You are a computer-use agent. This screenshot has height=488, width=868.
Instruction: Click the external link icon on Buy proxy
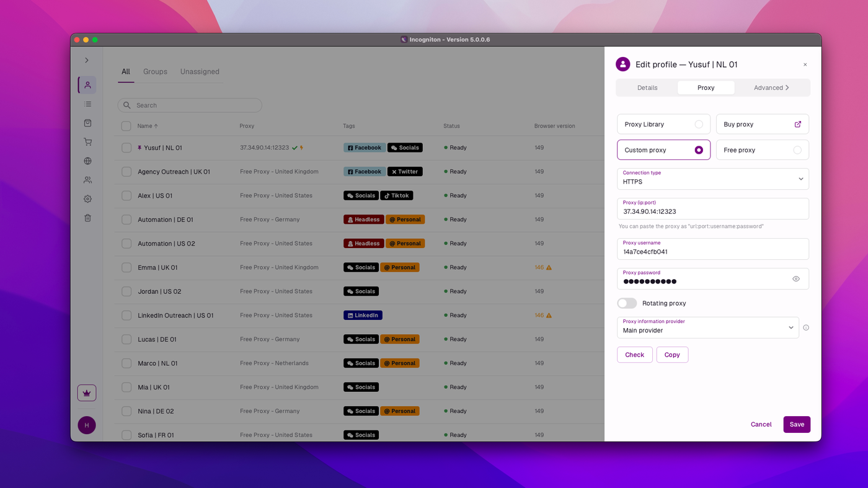pyautogui.click(x=798, y=124)
